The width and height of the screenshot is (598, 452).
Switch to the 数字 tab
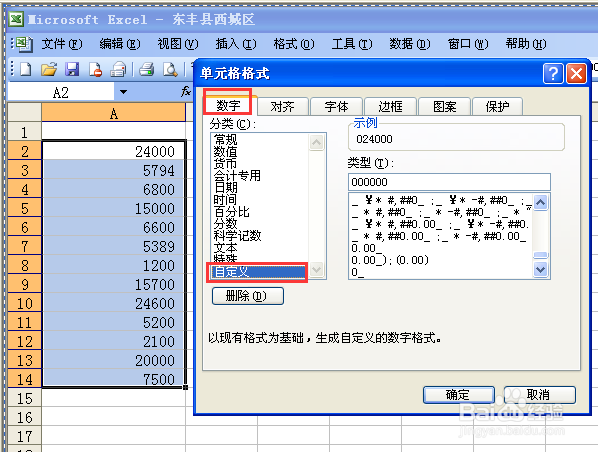pyautogui.click(x=228, y=105)
